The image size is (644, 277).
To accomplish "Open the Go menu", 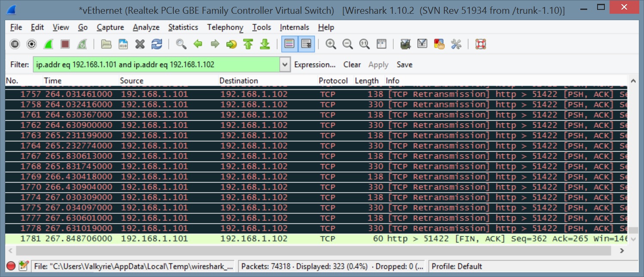I will coord(83,27).
